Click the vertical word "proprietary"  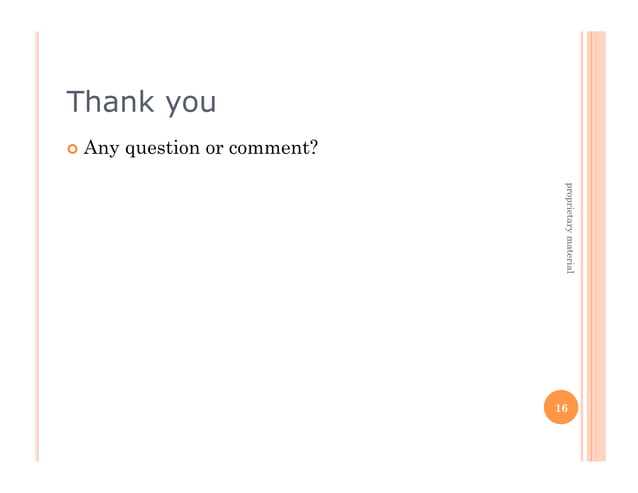[570, 207]
